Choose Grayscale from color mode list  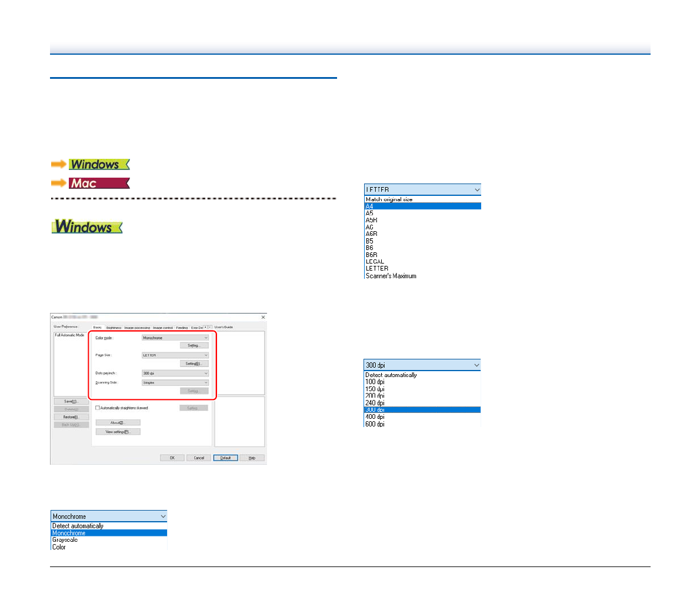pos(65,540)
